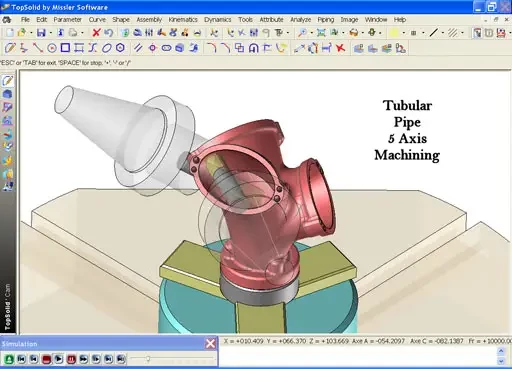Open the File menu
Image resolution: width=512 pixels, height=369 pixels.
pyautogui.click(x=25, y=20)
